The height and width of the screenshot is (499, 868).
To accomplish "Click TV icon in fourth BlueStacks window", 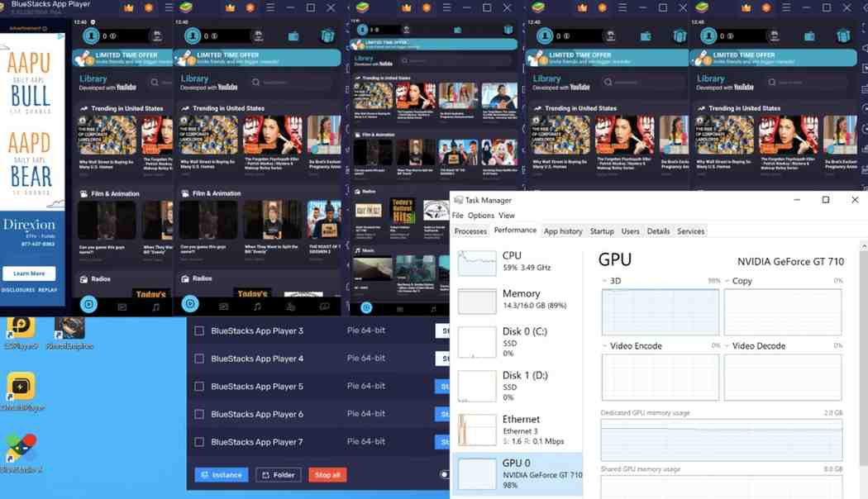I will click(646, 36).
